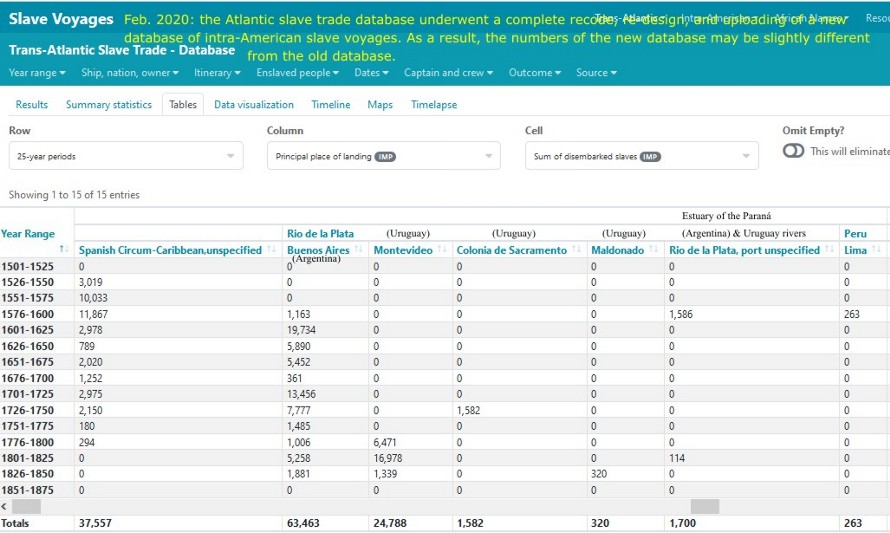
Task: Click sort arrows for Colonia de Sacramento
Action: [578, 250]
